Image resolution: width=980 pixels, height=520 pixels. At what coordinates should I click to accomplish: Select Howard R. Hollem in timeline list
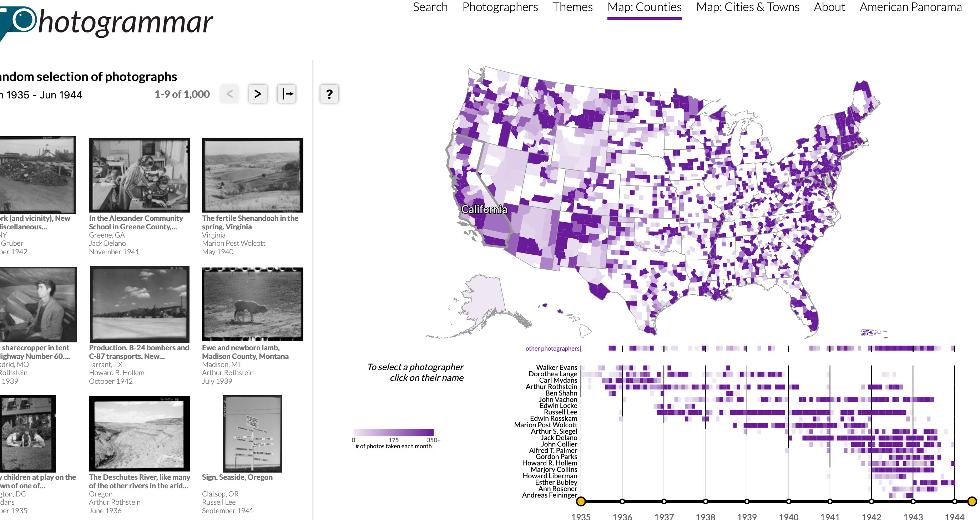[x=549, y=463]
